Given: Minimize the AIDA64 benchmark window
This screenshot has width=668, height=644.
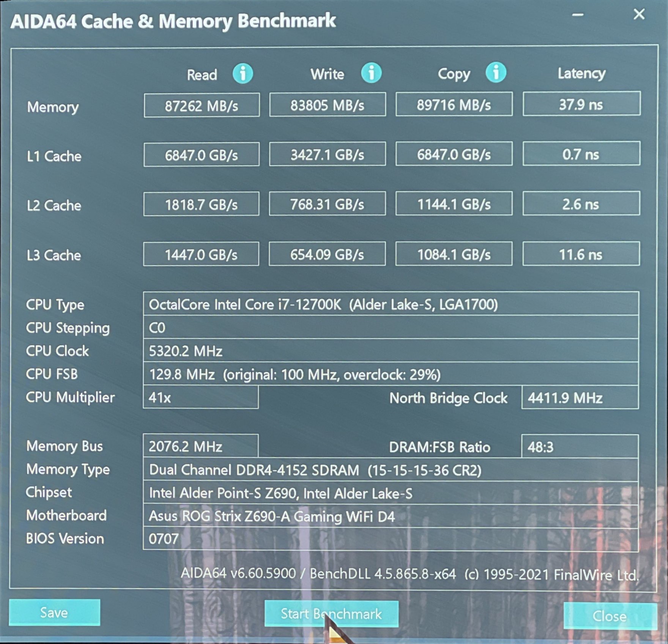Looking at the screenshot, I should [578, 15].
